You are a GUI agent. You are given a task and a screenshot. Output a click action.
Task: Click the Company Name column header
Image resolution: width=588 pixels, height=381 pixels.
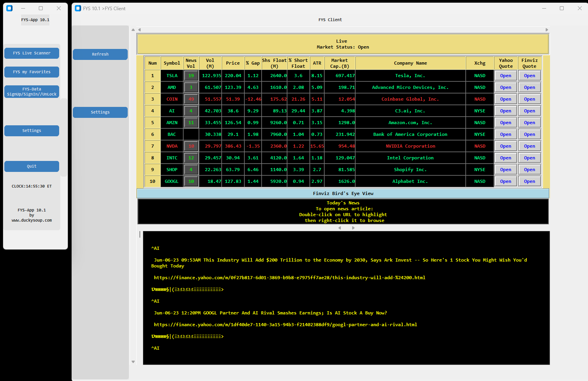(411, 63)
